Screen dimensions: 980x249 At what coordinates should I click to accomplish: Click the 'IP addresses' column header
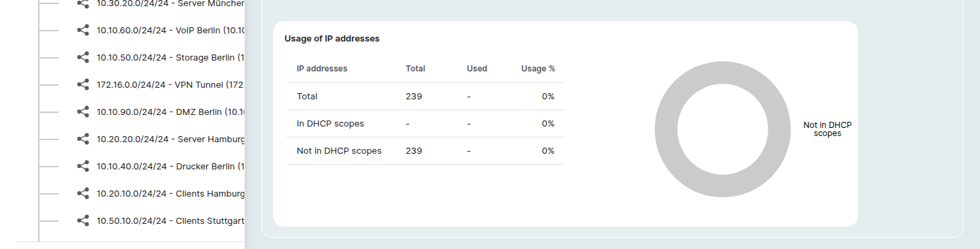(x=322, y=69)
